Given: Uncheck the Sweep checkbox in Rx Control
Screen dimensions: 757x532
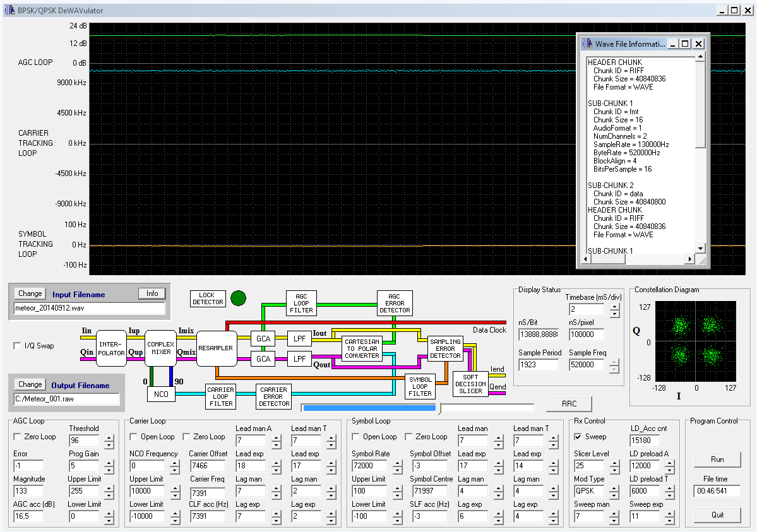Looking at the screenshot, I should coord(578,437).
